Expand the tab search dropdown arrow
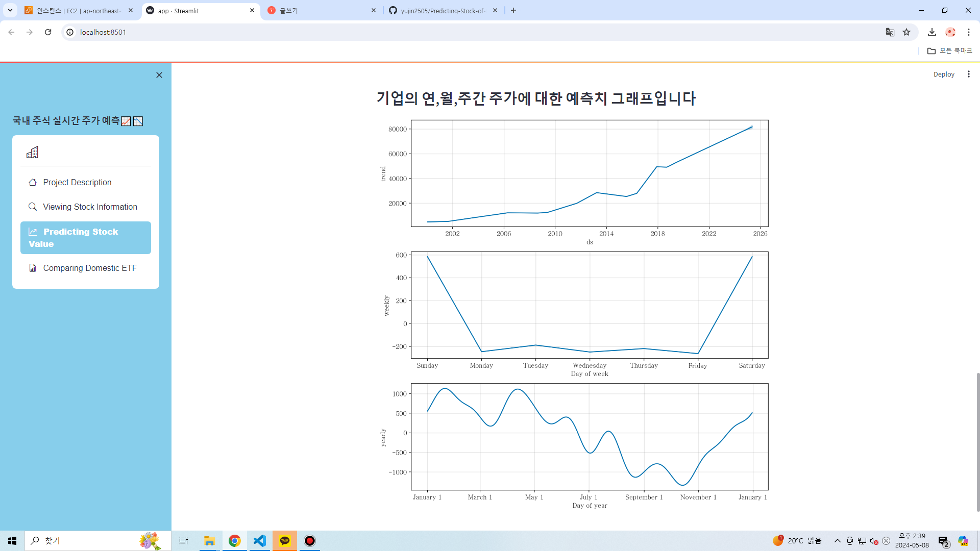This screenshot has width=980, height=551. [x=10, y=10]
